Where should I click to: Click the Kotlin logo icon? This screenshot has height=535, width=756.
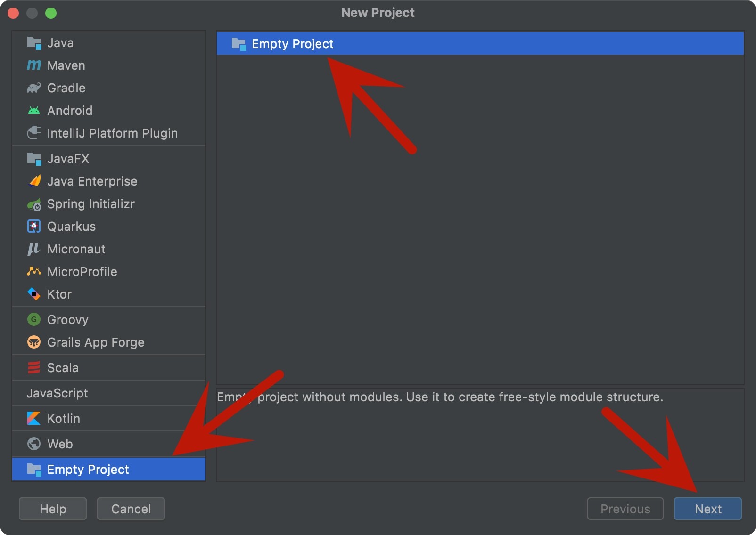click(34, 419)
